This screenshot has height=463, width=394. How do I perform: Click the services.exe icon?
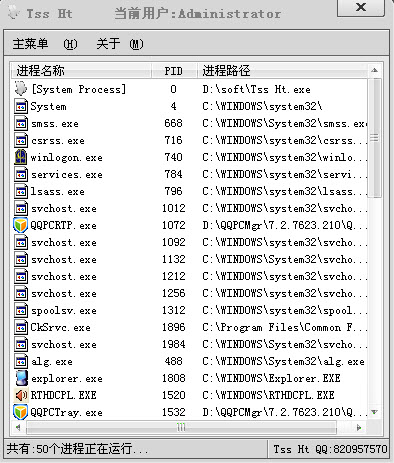coord(21,174)
